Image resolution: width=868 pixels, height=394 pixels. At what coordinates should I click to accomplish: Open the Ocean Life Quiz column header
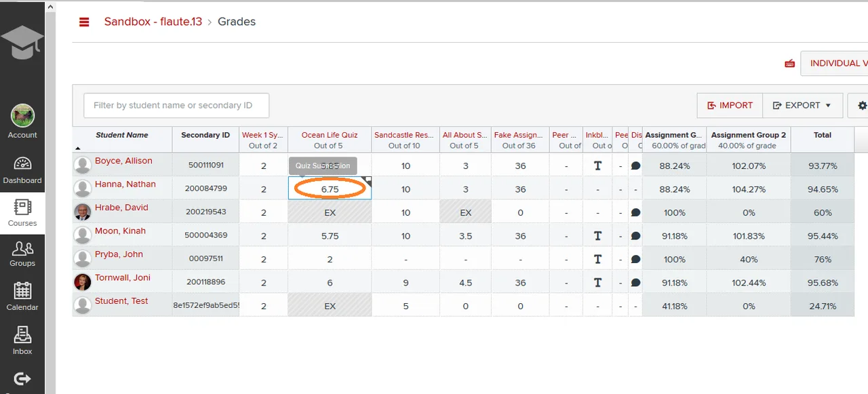[330, 135]
